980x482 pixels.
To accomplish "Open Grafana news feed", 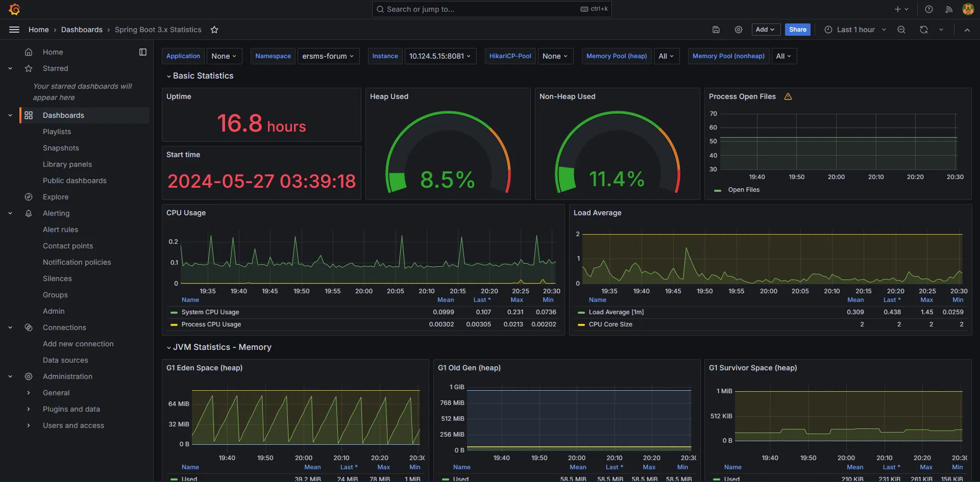I will tap(949, 9).
